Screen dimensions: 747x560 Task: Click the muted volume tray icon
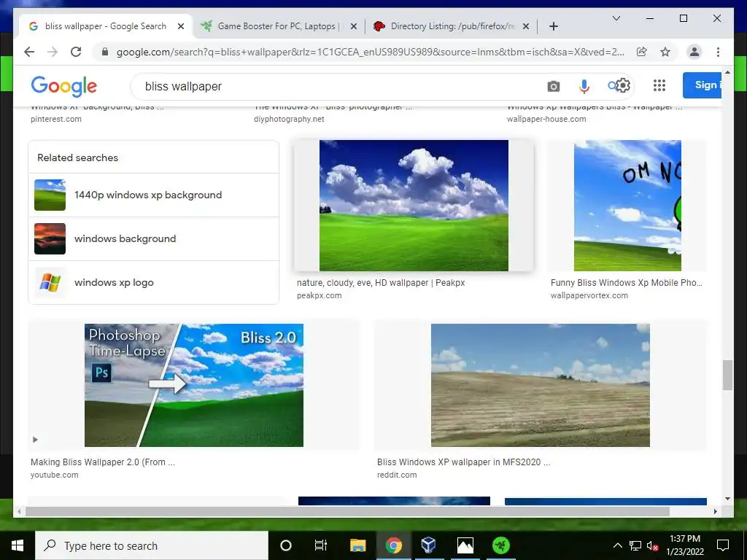[x=653, y=545]
